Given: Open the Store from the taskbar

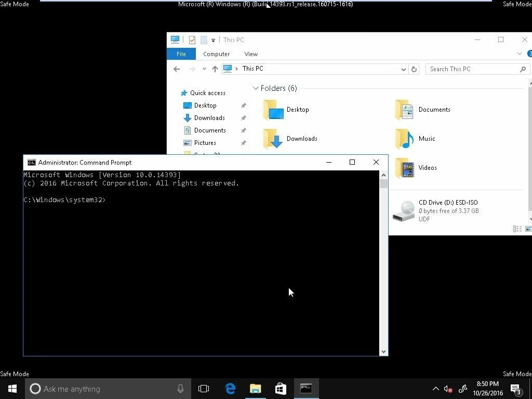Looking at the screenshot, I should pyautogui.click(x=281, y=389).
